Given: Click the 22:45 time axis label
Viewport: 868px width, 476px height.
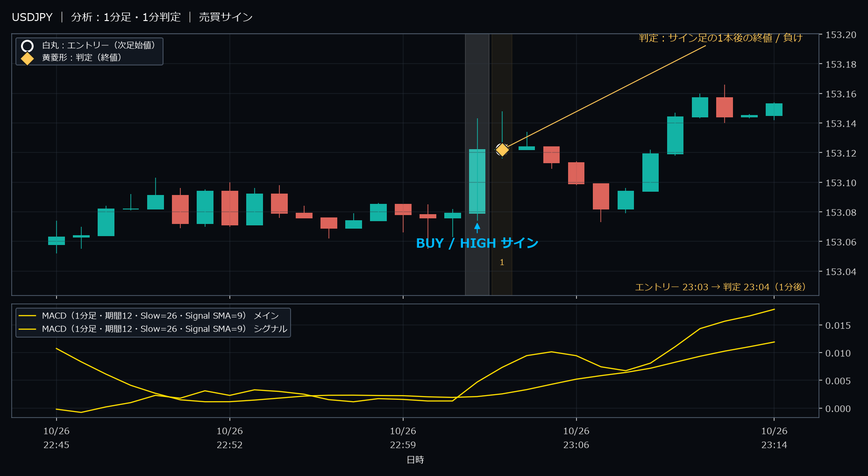Looking at the screenshot, I should (x=57, y=445).
